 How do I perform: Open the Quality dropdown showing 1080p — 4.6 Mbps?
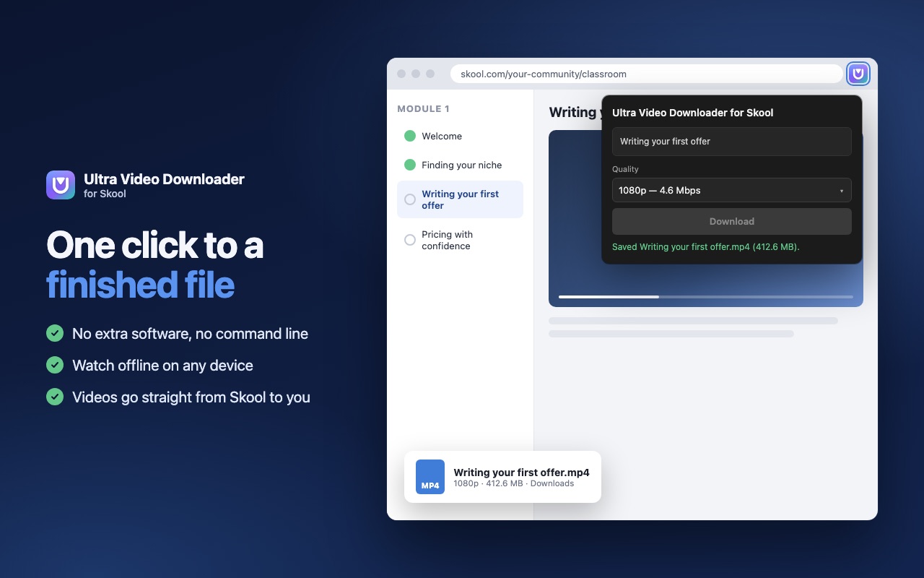click(x=732, y=190)
